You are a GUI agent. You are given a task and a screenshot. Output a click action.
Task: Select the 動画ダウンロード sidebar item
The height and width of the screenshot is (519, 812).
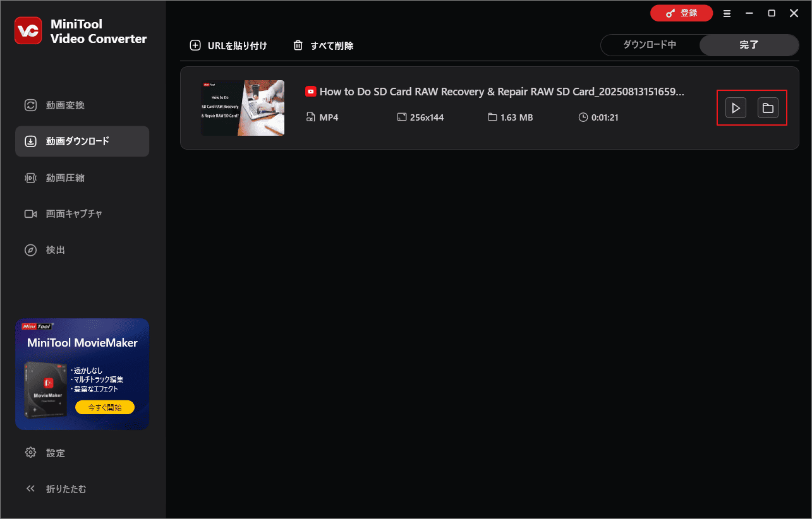[x=82, y=141]
